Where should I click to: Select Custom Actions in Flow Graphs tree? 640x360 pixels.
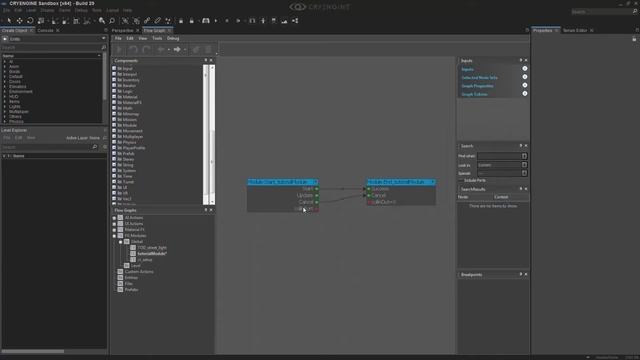139,271
